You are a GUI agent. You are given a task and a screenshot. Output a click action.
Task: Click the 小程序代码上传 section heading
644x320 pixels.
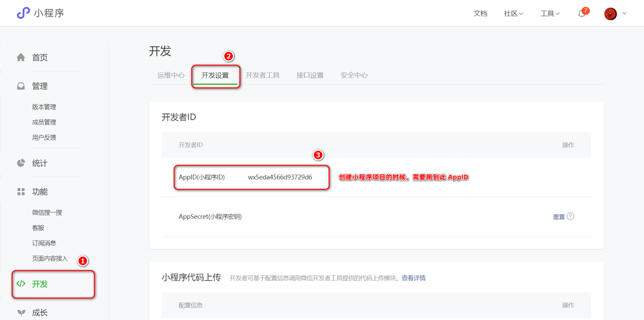click(x=191, y=277)
